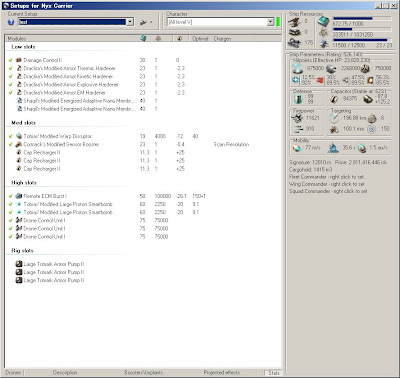This screenshot has height=378, width=400.
Task: Select the Armor Thermic Hardener module icon
Action: (x=19, y=68)
